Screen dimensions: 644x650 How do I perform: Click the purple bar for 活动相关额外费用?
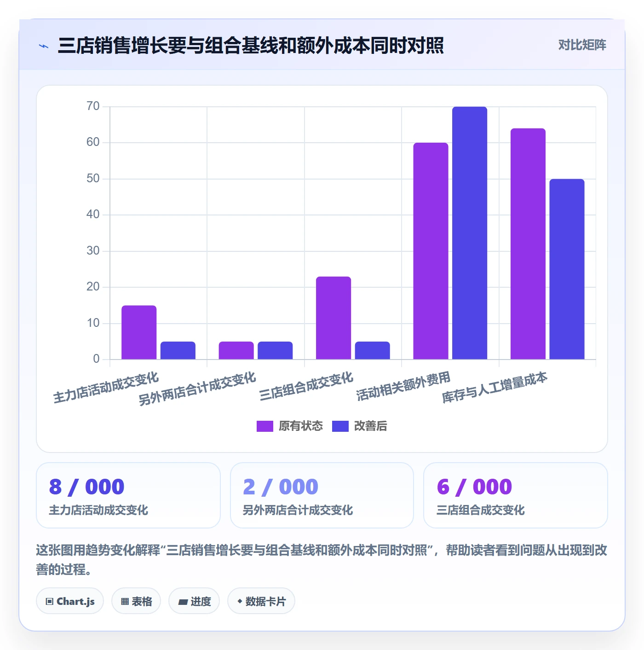tap(431, 251)
